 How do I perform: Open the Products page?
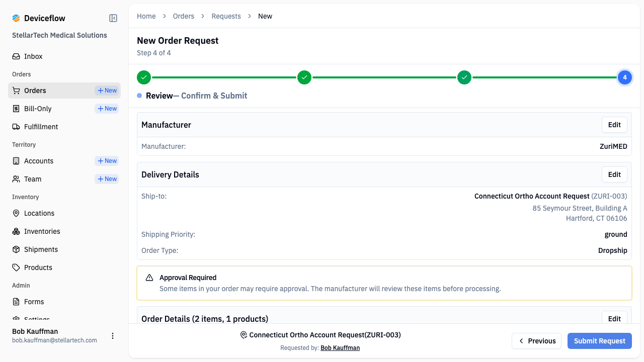tap(64, 267)
